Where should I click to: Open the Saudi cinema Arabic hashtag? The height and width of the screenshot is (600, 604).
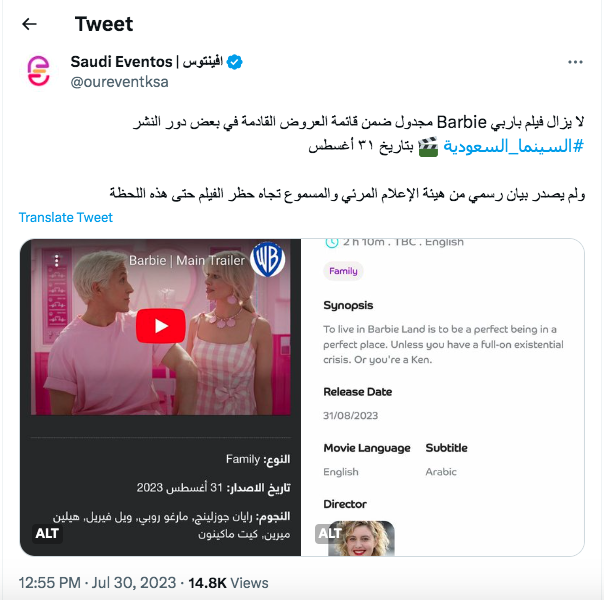[513, 146]
